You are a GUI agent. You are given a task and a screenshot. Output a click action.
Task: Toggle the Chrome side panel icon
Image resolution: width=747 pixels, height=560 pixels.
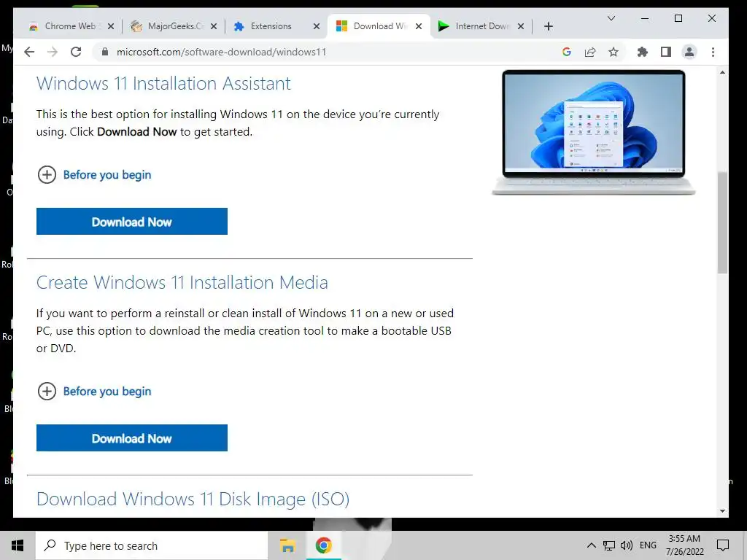[x=666, y=52]
